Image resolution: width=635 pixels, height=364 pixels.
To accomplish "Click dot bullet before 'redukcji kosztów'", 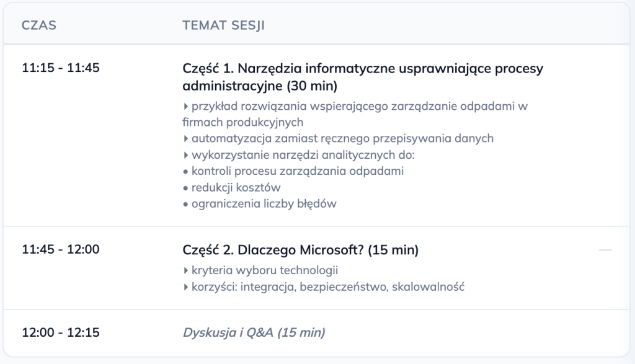I will coord(185,187).
